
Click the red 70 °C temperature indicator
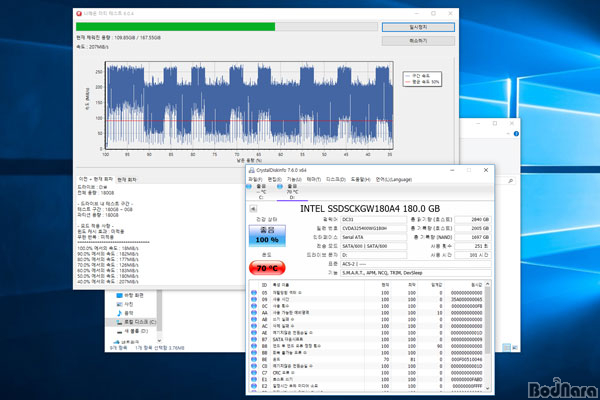(x=267, y=268)
